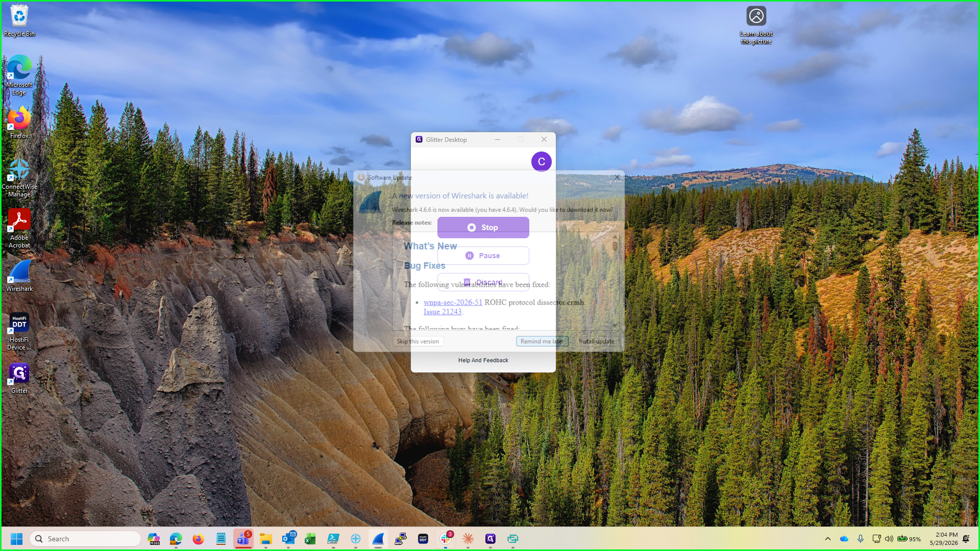Open Help And Feedback in Glitter
980x551 pixels.
(x=483, y=360)
